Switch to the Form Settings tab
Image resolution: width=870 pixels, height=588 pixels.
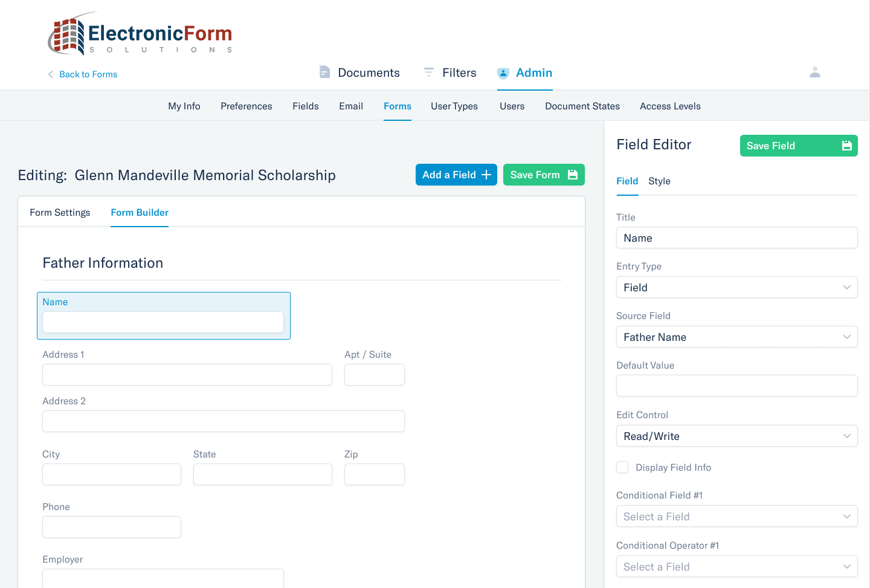coord(60,212)
